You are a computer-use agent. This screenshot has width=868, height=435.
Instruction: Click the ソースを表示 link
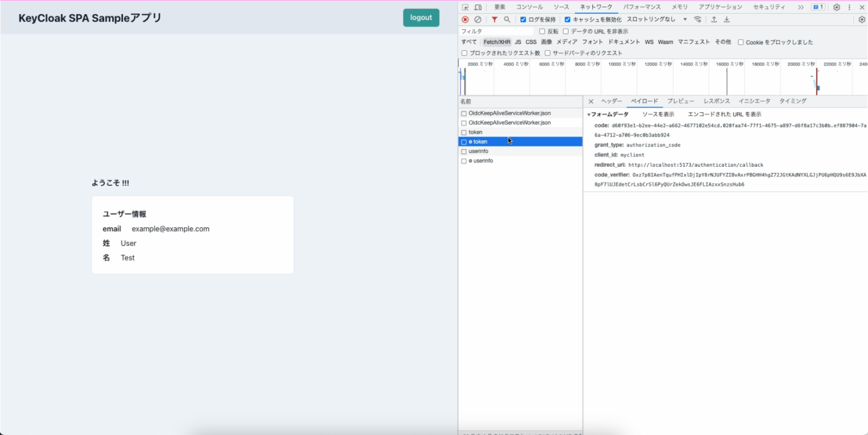click(659, 114)
